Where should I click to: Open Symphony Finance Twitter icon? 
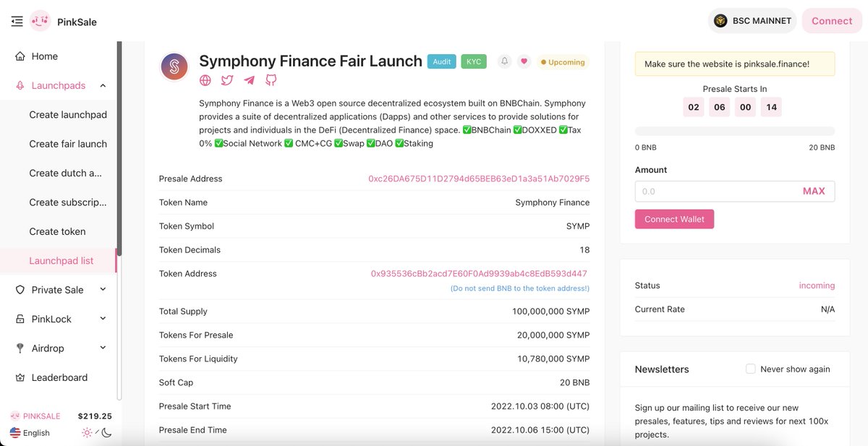pyautogui.click(x=227, y=80)
